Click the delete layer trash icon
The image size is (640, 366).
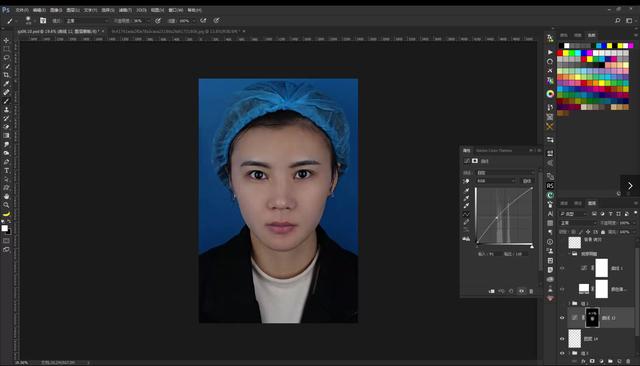(x=628, y=361)
